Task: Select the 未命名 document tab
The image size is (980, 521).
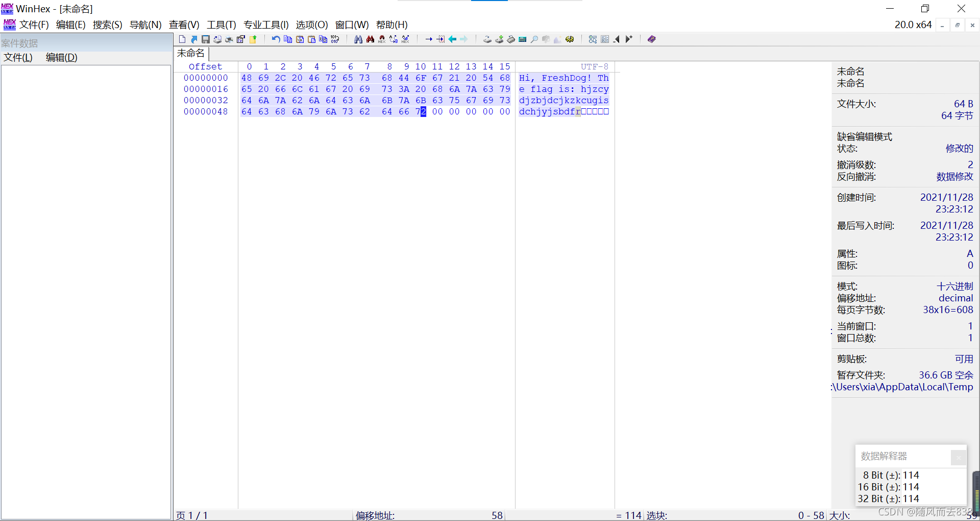Action: click(191, 53)
